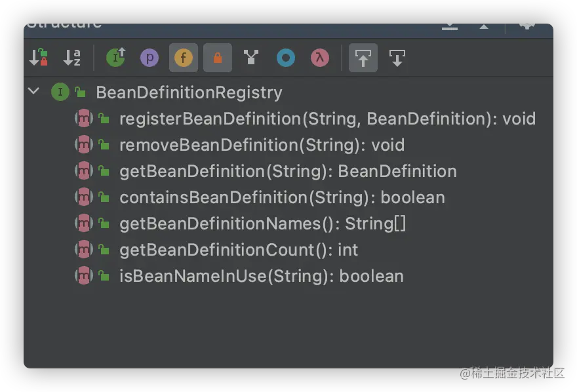Toggle Show Properties purple p icon
The width and height of the screenshot is (577, 392).
149,58
